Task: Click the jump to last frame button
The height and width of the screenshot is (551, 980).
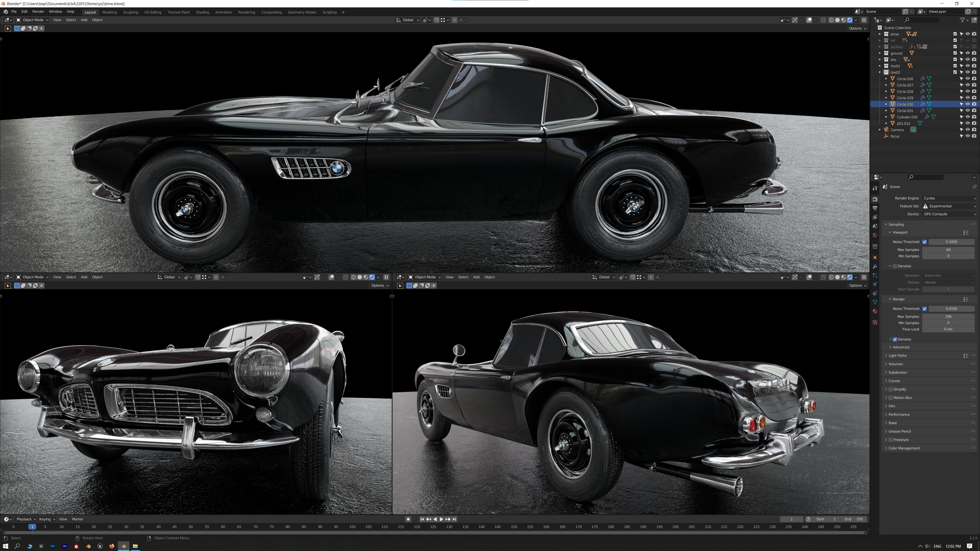Action: coord(454,519)
